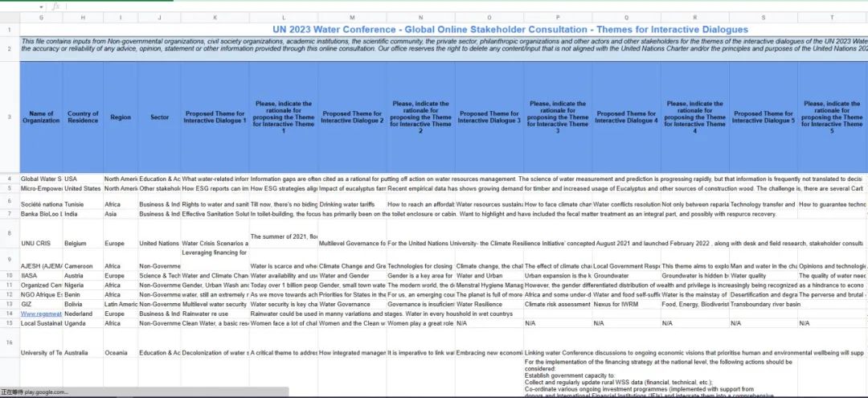Image resolution: width=868 pixels, height=398 pixels.
Task: Click the 'Country of Residence' header cell
Action: click(83, 117)
